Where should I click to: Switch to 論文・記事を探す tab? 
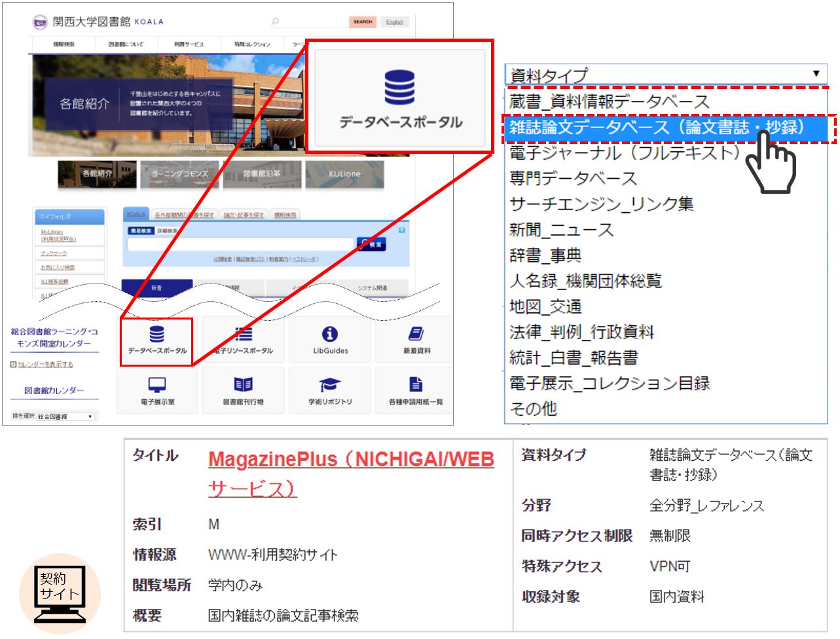[x=244, y=215]
